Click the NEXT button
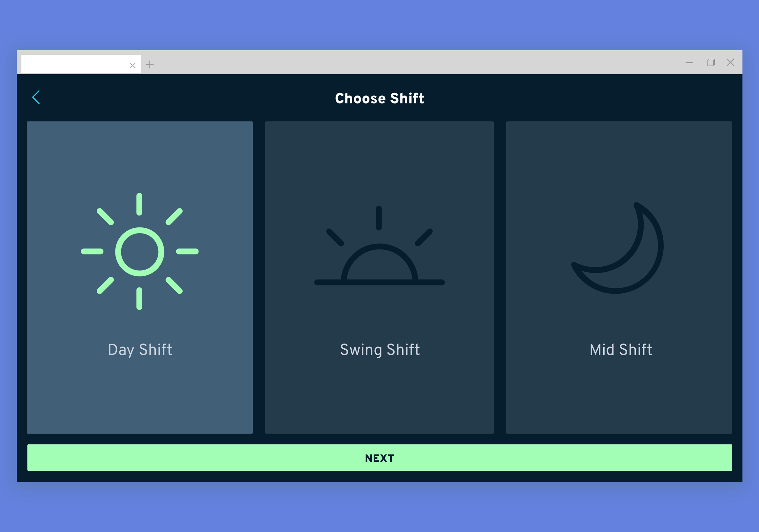This screenshot has width=759, height=532. point(379,458)
